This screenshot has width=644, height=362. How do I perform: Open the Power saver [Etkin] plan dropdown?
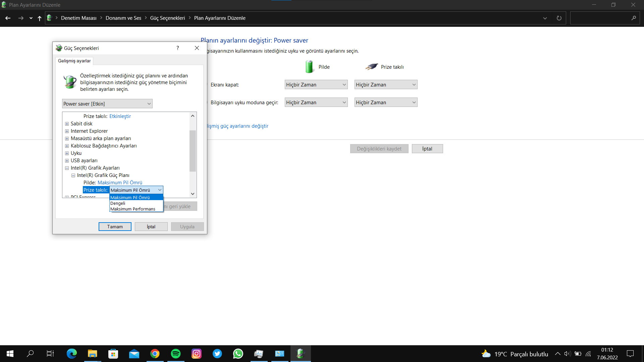pyautogui.click(x=107, y=104)
